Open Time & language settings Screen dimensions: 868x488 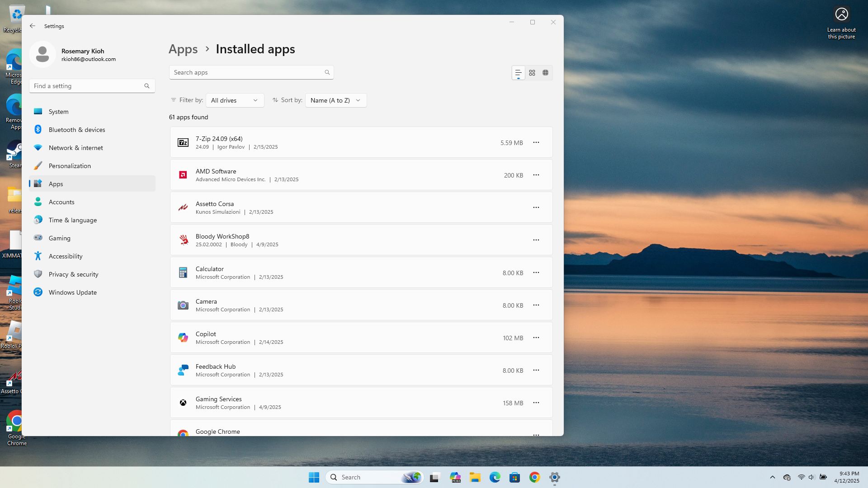click(x=92, y=220)
